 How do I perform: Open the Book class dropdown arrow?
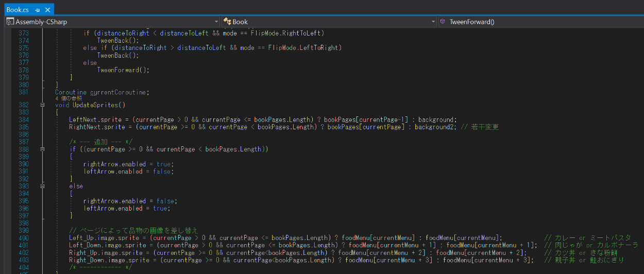point(433,22)
